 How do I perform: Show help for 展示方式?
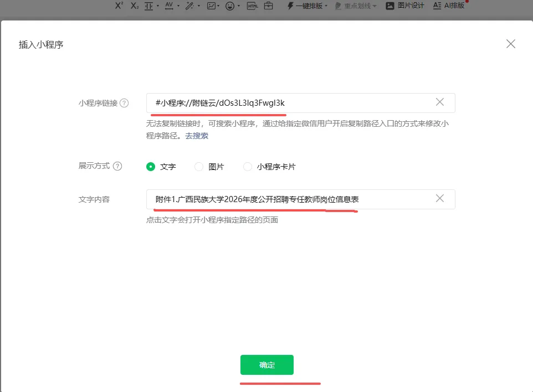(117, 166)
